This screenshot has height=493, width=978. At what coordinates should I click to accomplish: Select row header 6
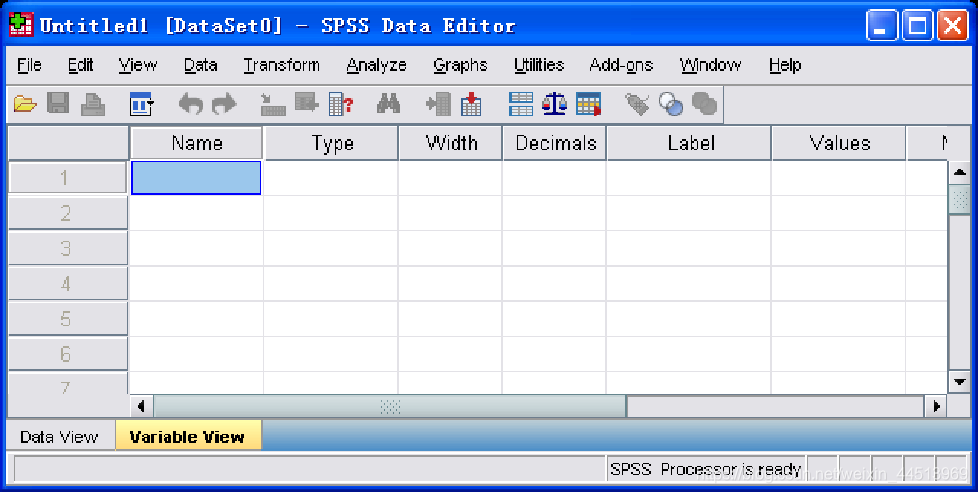click(67, 354)
